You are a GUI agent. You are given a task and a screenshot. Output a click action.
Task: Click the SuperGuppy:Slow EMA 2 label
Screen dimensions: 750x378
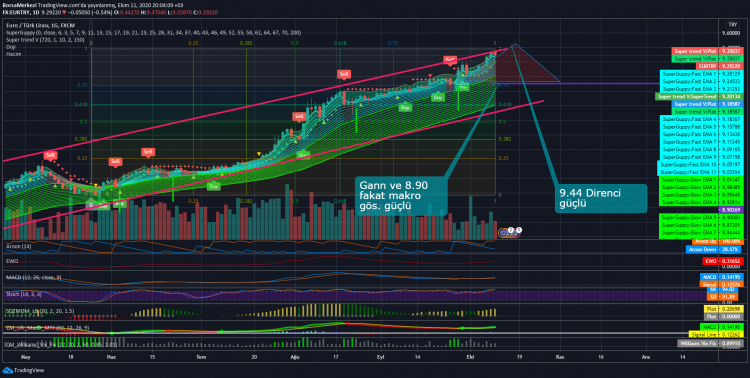tap(701, 188)
